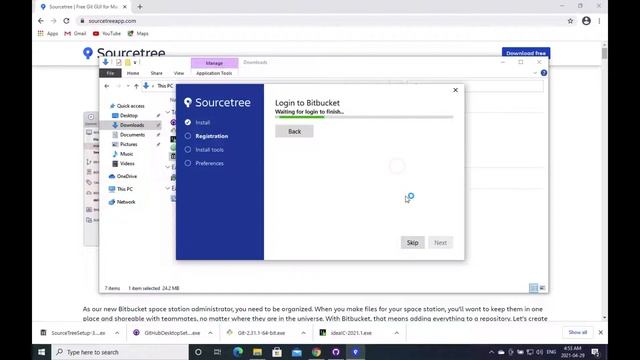The height and width of the screenshot is (360, 640).
Task: Click the Skip button in Sourcetree installer
Action: [x=412, y=242]
